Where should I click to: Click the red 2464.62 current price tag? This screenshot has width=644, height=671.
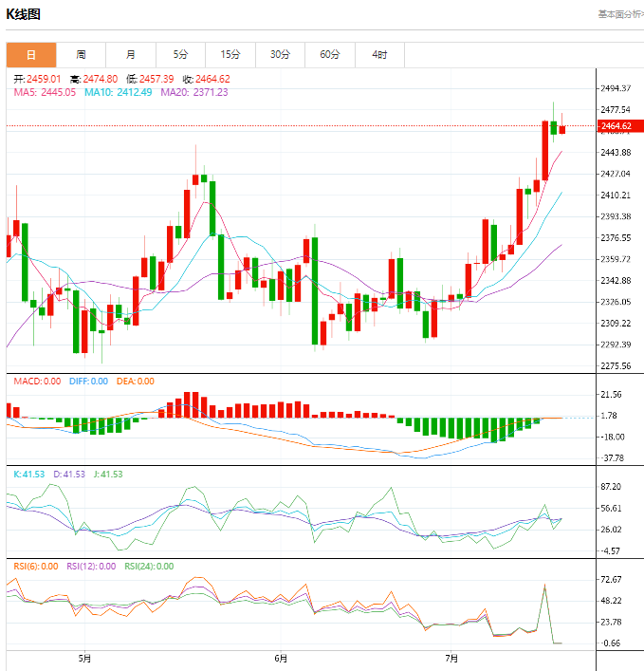[620, 126]
